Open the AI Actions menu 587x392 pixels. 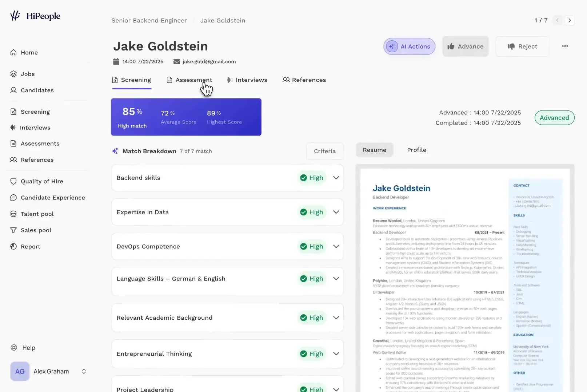tap(409, 46)
